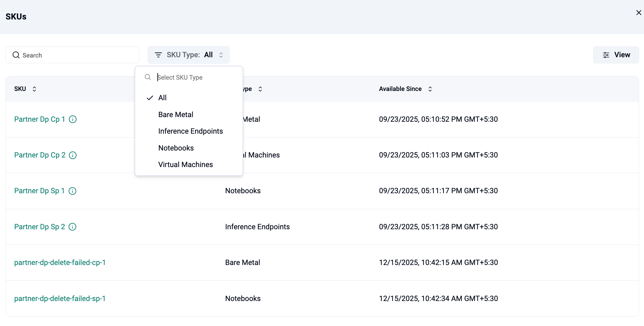Click info icon beside Partner Dp Sp 2
Image resolution: width=644 pixels, height=326 pixels.
pyautogui.click(x=72, y=227)
